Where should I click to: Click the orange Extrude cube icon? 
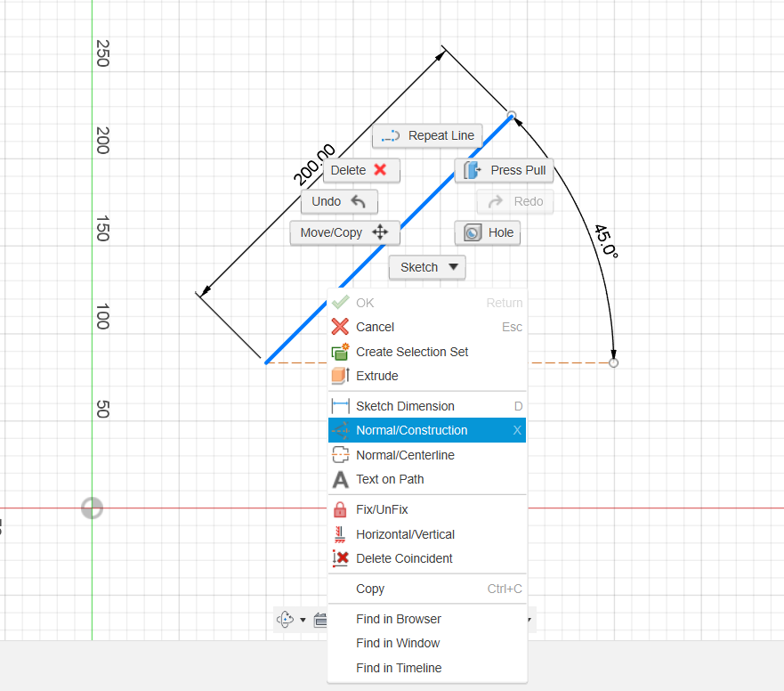point(340,375)
